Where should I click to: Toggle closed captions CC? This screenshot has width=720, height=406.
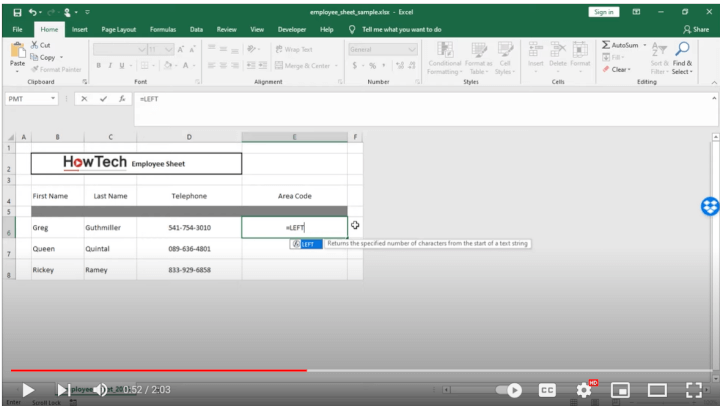[547, 390]
